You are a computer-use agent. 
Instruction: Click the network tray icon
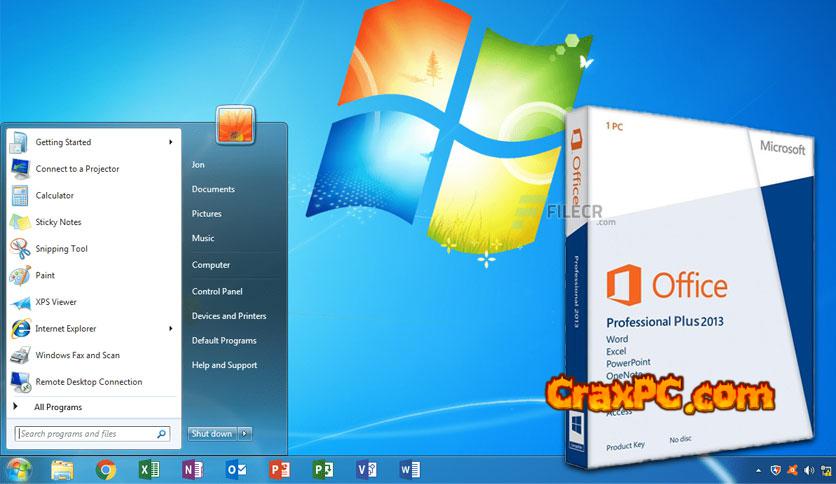[826, 470]
